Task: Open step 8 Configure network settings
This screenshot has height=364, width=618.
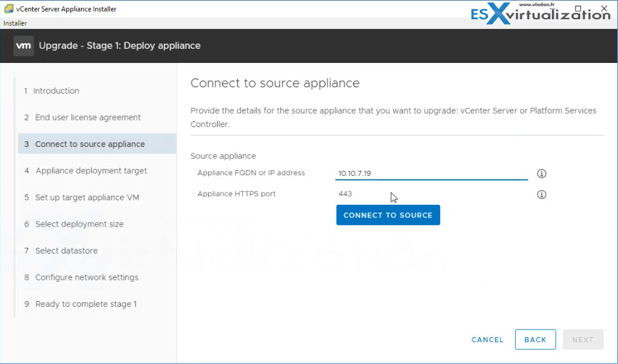Action: tap(86, 277)
